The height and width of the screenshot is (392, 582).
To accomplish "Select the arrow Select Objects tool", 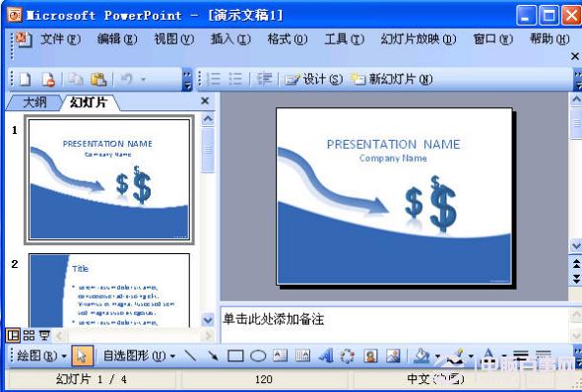I will point(82,356).
